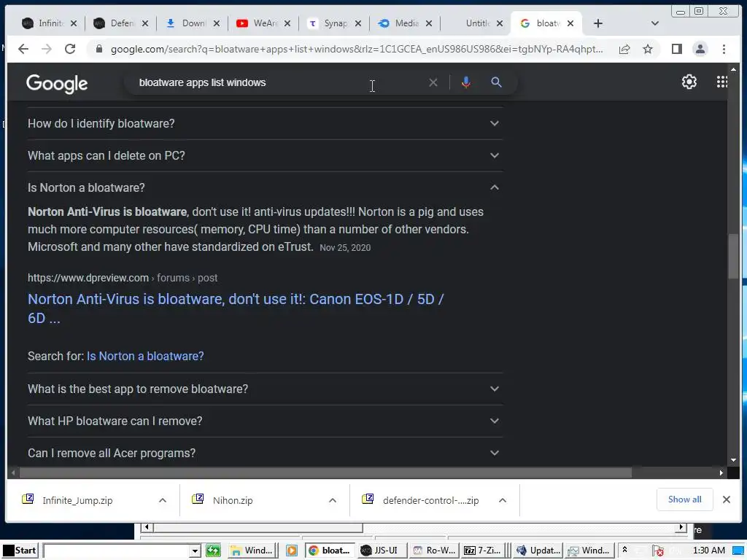Screen dimensions: 747x560
Task: Switch to the bloat... Chrome taskbar button
Action: (330, 551)
